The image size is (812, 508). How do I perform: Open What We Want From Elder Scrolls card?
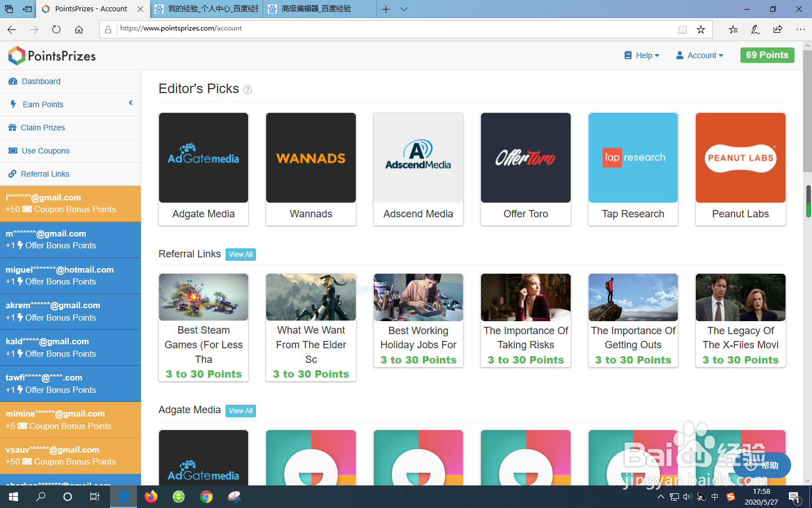coord(311,327)
